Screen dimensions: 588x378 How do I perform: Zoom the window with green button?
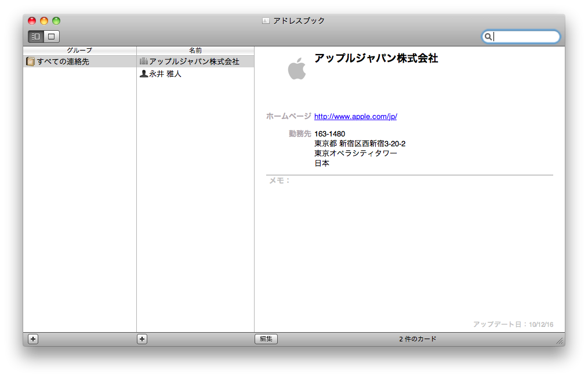point(56,21)
